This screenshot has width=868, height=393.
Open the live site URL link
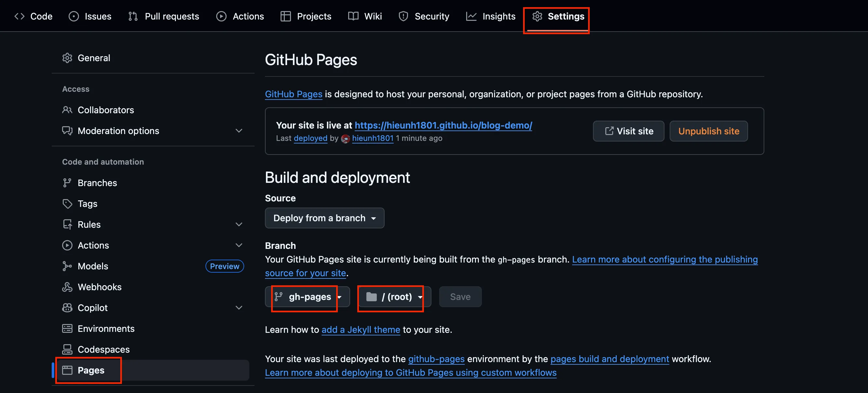click(x=443, y=126)
